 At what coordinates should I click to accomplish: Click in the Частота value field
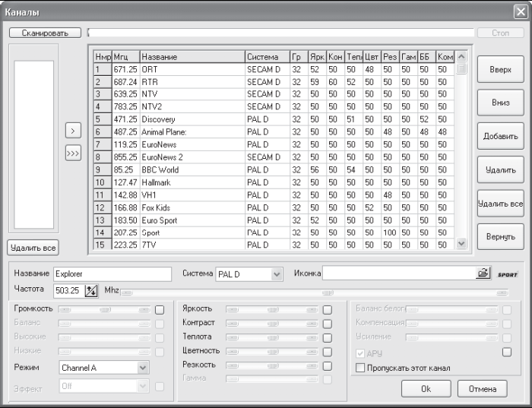click(69, 291)
